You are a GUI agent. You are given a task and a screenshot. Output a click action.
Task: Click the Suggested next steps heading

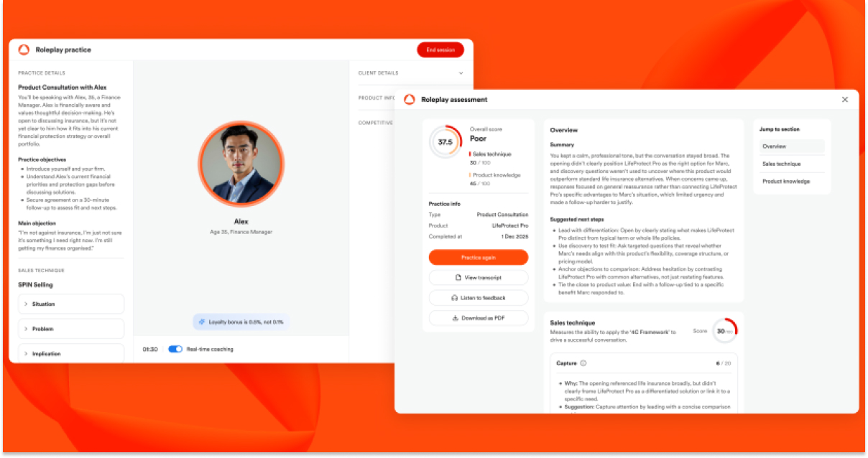tap(577, 219)
